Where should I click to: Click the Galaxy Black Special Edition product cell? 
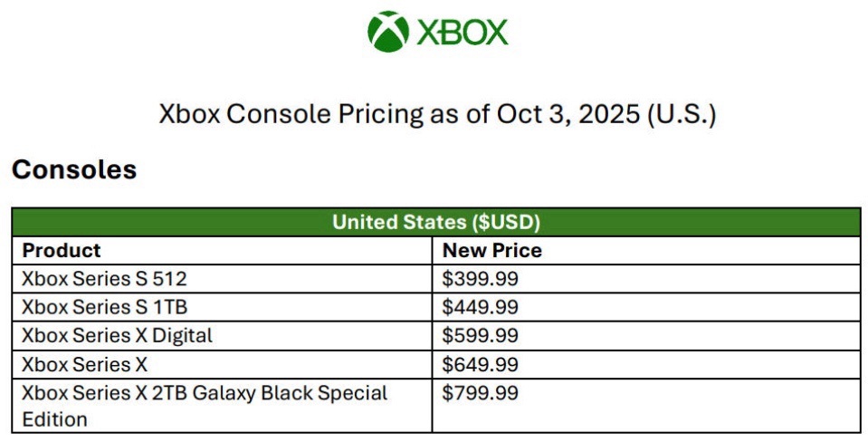click(222, 406)
